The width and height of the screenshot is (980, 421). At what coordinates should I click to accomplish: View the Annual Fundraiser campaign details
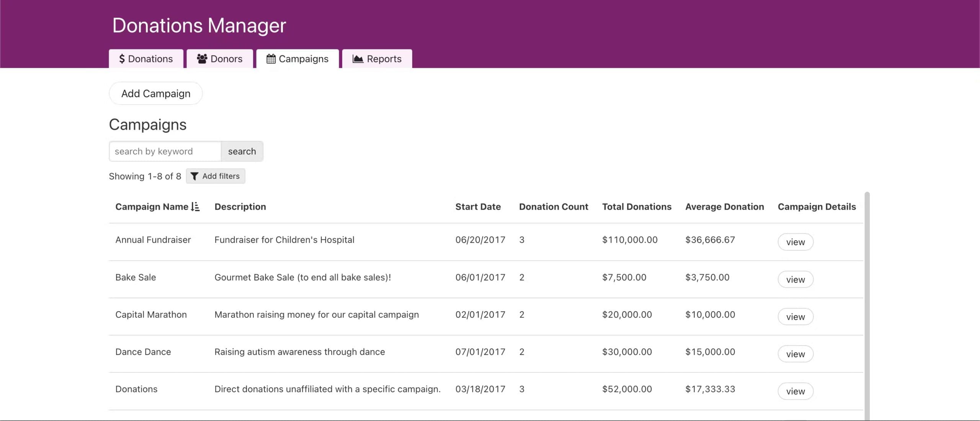795,242
